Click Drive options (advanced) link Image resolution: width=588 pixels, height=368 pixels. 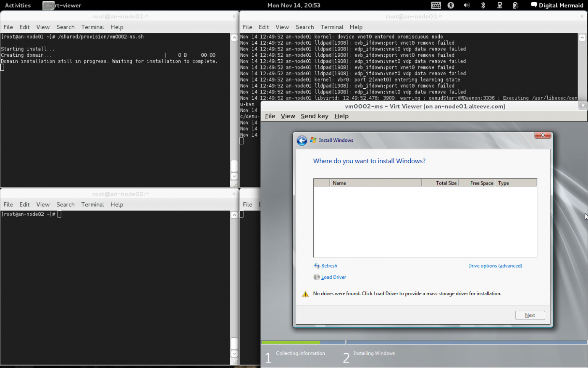495,266
